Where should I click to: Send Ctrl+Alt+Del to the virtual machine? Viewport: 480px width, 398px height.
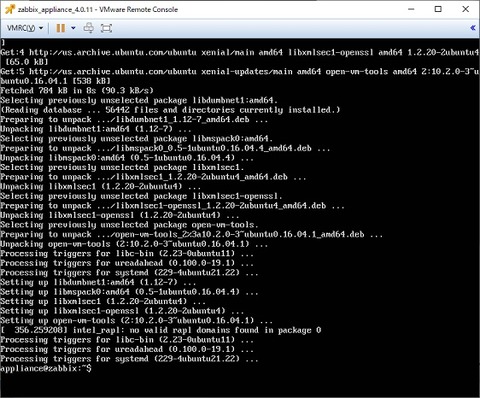pos(88,28)
